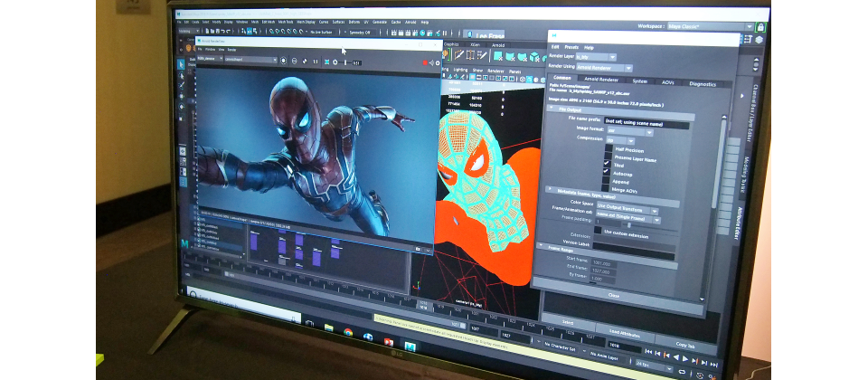This screenshot has height=380, width=868.
Task: Click the Maya icon in the taskbar
Action: (410, 347)
